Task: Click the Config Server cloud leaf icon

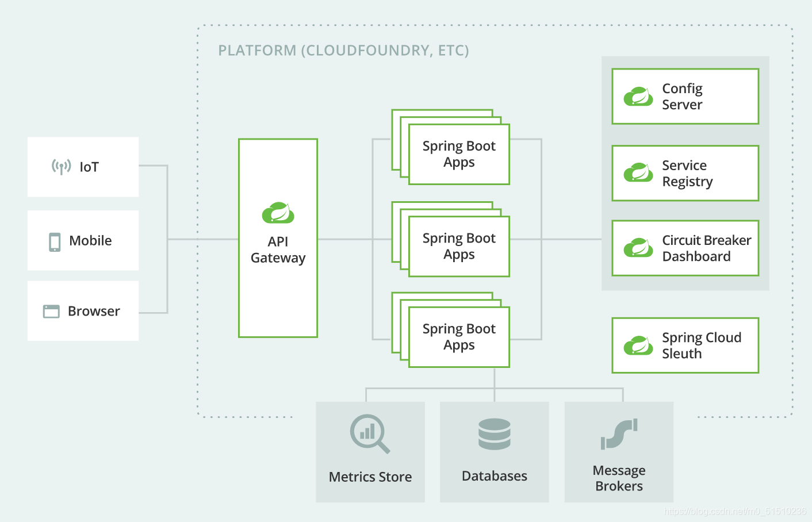Action: (638, 97)
